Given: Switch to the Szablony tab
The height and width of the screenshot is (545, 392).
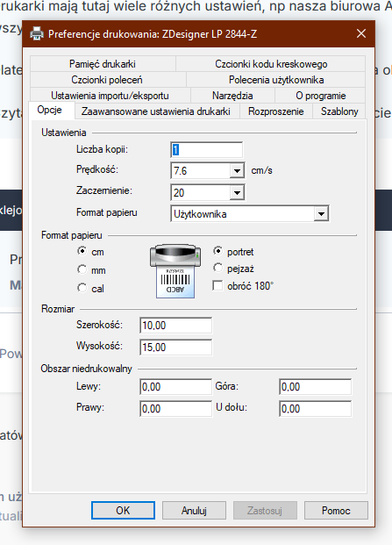Looking at the screenshot, I should (x=339, y=111).
